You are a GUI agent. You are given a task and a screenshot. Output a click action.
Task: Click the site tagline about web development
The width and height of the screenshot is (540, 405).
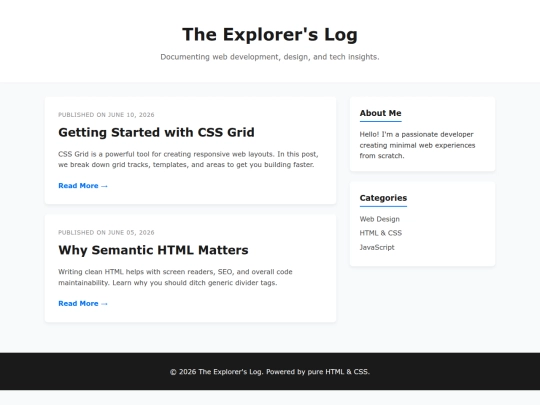coord(270,57)
